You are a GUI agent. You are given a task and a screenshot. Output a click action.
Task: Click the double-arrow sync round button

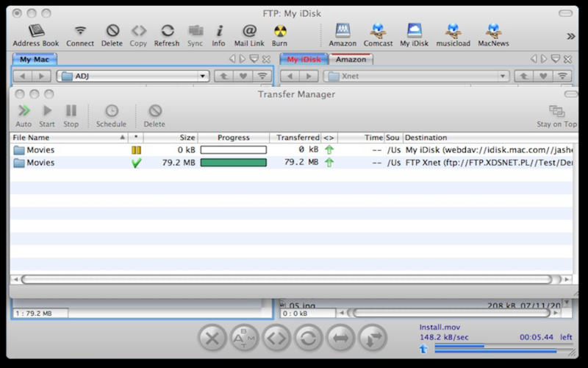coord(340,339)
